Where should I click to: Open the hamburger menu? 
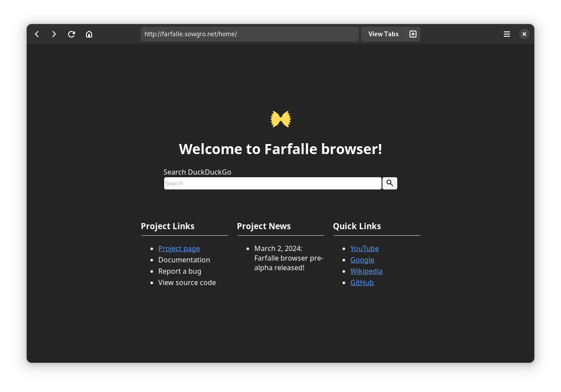click(507, 34)
